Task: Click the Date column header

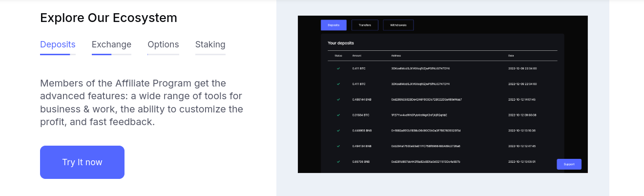Action: point(511,56)
